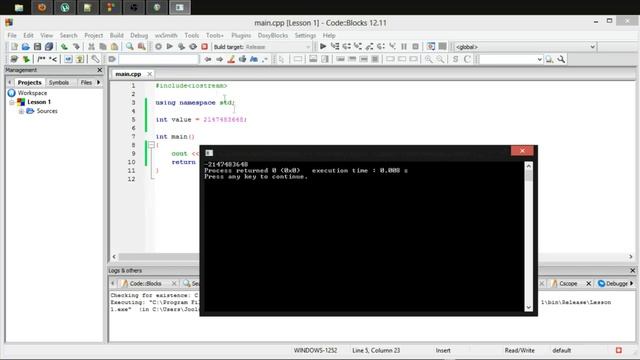This screenshot has height=360, width=640.
Task: Click the debugger Step into icon
Action: 358,47
